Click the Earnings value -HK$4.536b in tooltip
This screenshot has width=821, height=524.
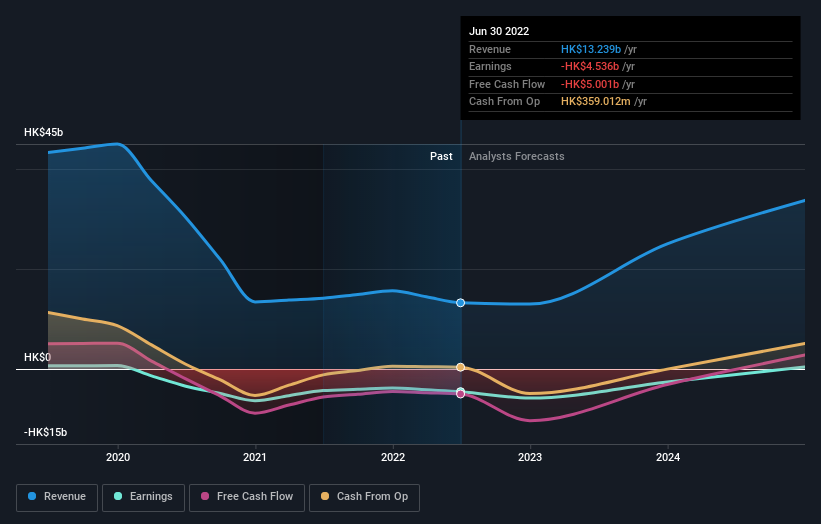coord(590,66)
